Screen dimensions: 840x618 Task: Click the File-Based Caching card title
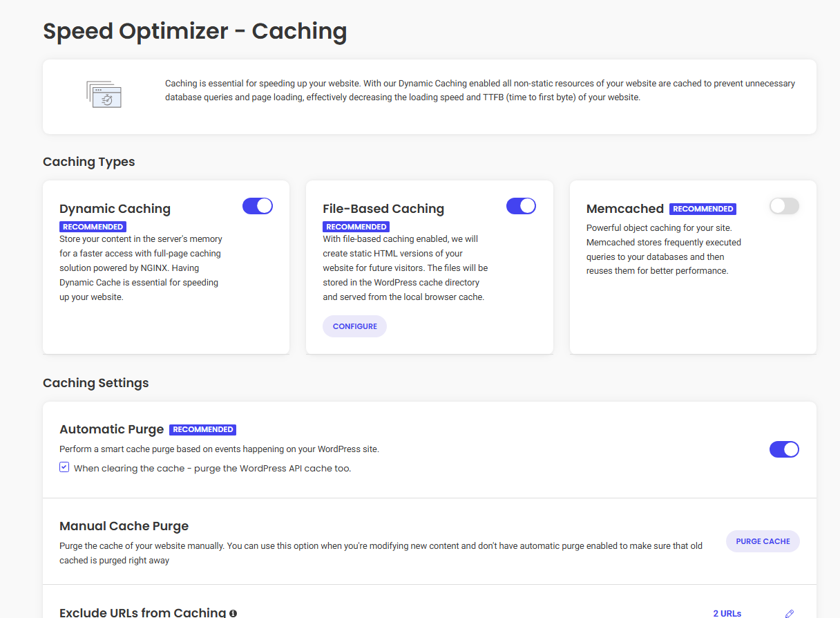click(x=383, y=209)
